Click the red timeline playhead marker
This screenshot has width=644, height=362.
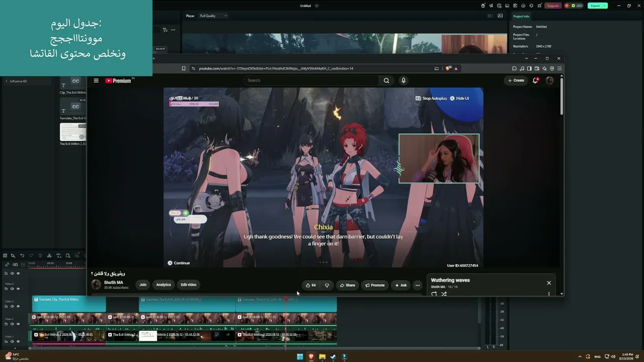tap(286, 299)
